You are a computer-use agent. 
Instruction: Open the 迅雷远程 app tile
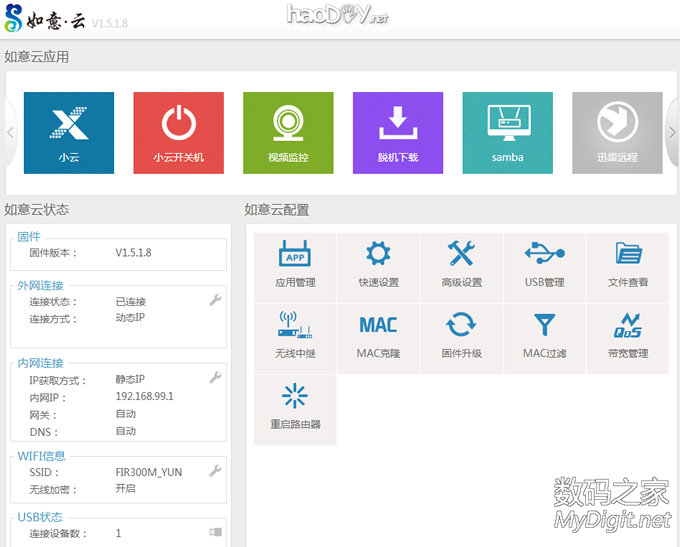(x=617, y=132)
